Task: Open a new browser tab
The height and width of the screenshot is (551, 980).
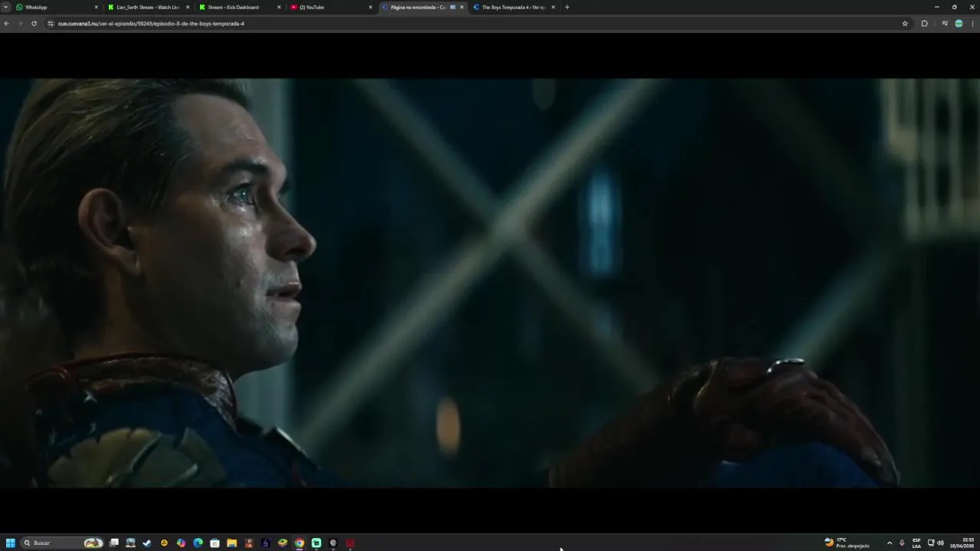Action: pos(567,7)
